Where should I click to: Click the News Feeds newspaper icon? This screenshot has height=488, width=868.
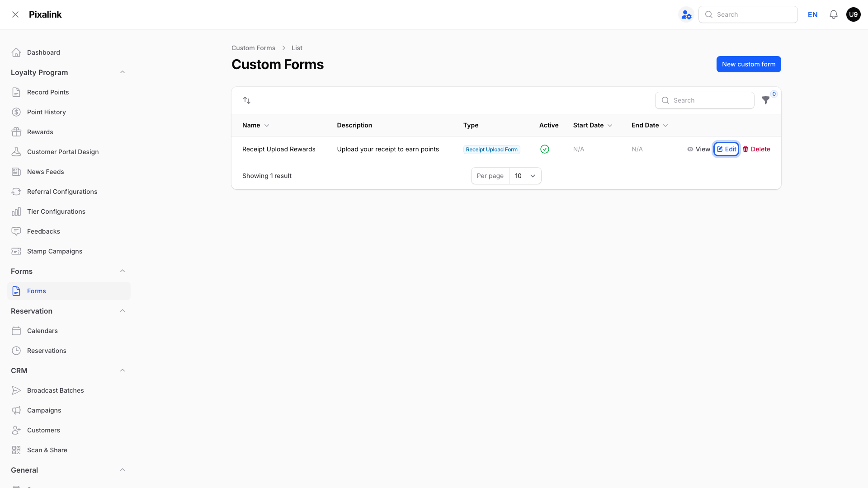click(16, 172)
